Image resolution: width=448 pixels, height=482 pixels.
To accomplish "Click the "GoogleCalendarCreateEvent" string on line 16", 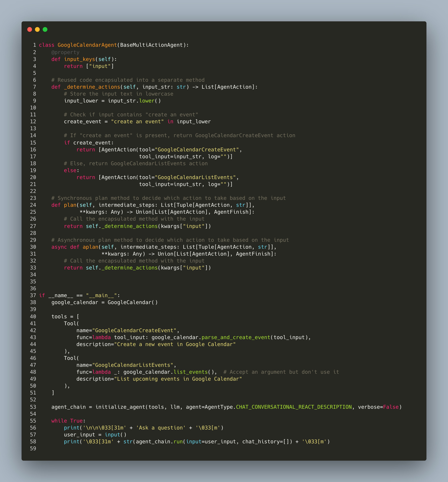I will tap(197, 150).
